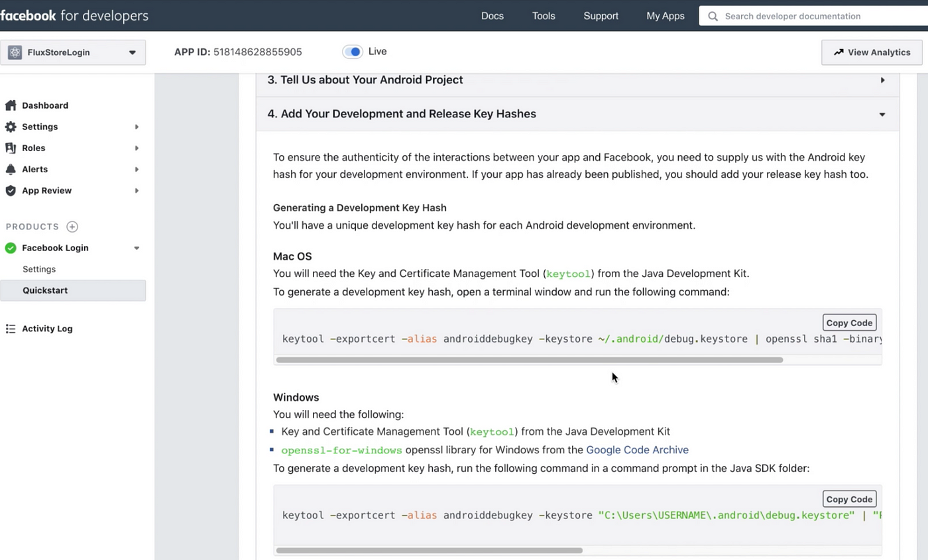The height and width of the screenshot is (560, 928).
Task: Expand the App Review submenu arrow
Action: coord(137,190)
